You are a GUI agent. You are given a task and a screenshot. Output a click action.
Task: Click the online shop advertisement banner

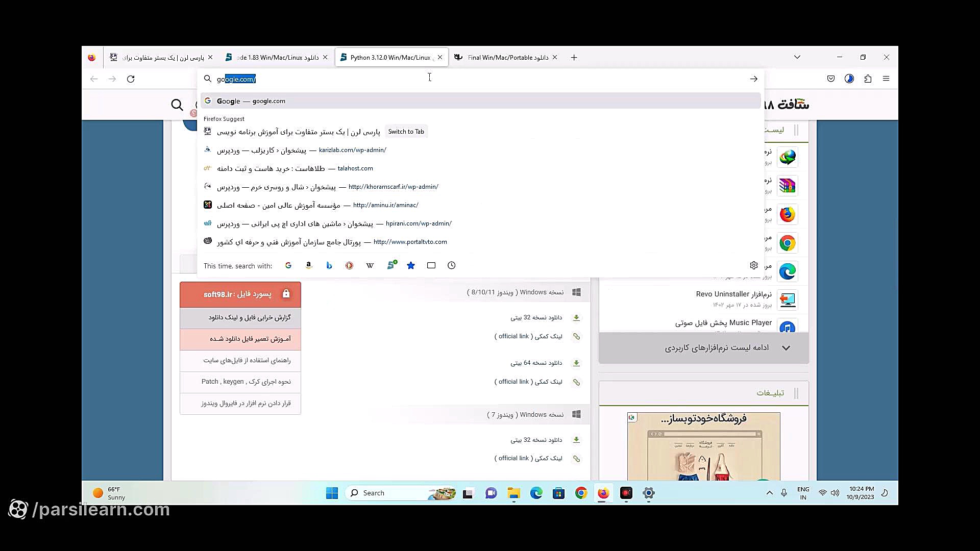[703, 446]
